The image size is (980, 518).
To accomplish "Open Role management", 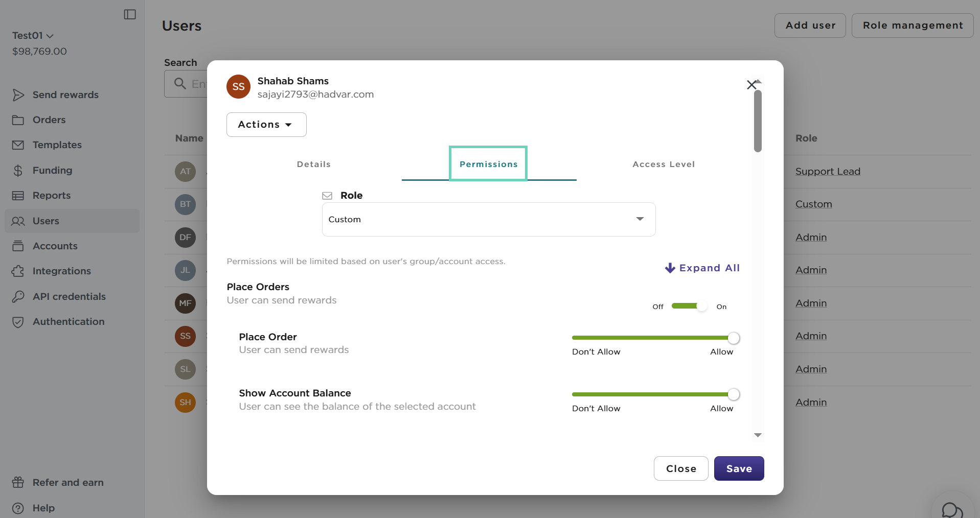I will coord(913,26).
